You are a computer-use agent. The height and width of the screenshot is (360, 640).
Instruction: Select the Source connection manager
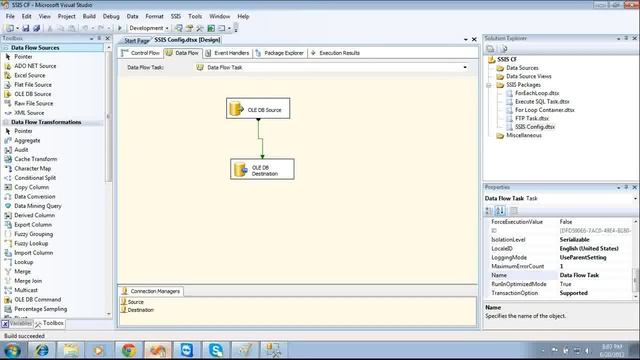point(132,302)
